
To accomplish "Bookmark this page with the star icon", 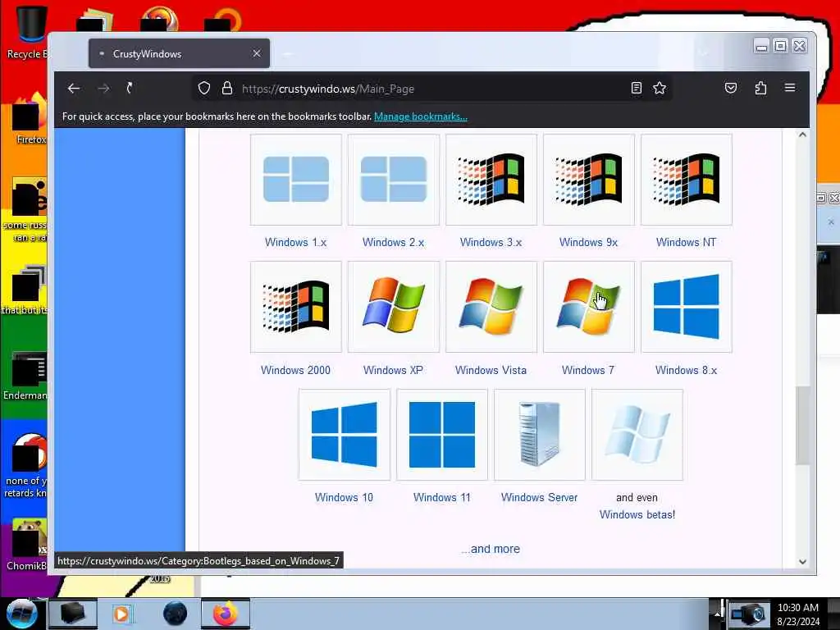I will (660, 88).
